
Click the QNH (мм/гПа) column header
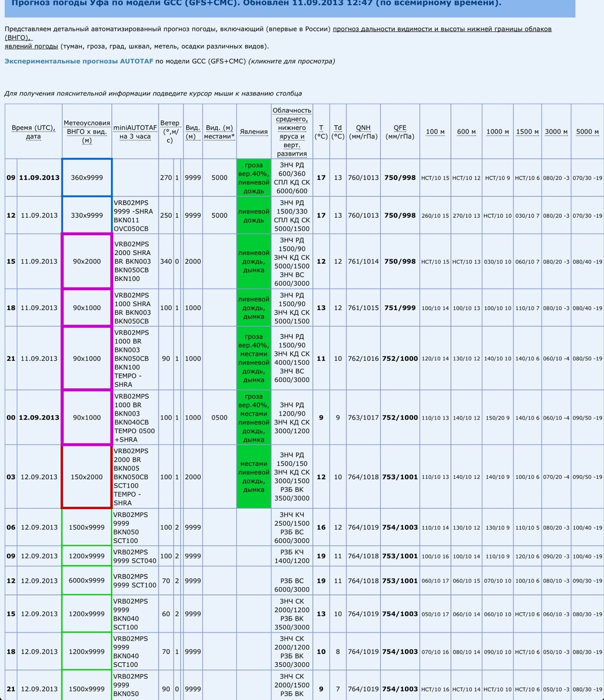363,132
